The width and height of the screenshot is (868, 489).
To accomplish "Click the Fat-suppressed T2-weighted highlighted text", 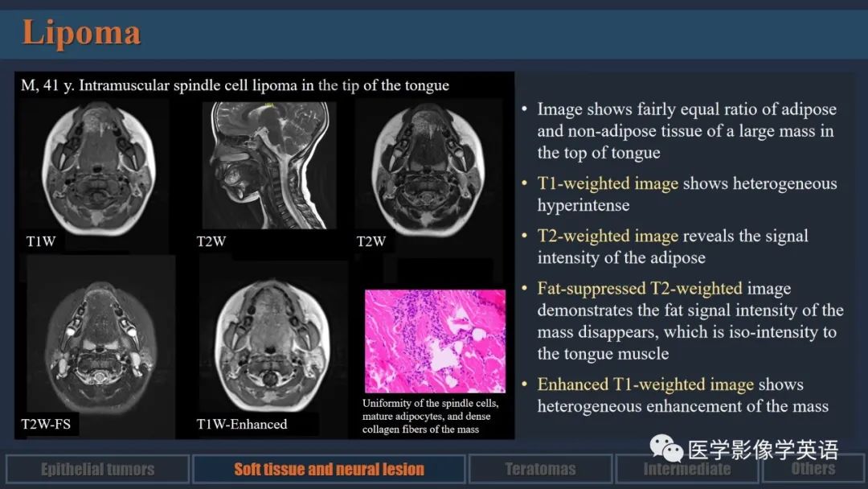I will [640, 289].
